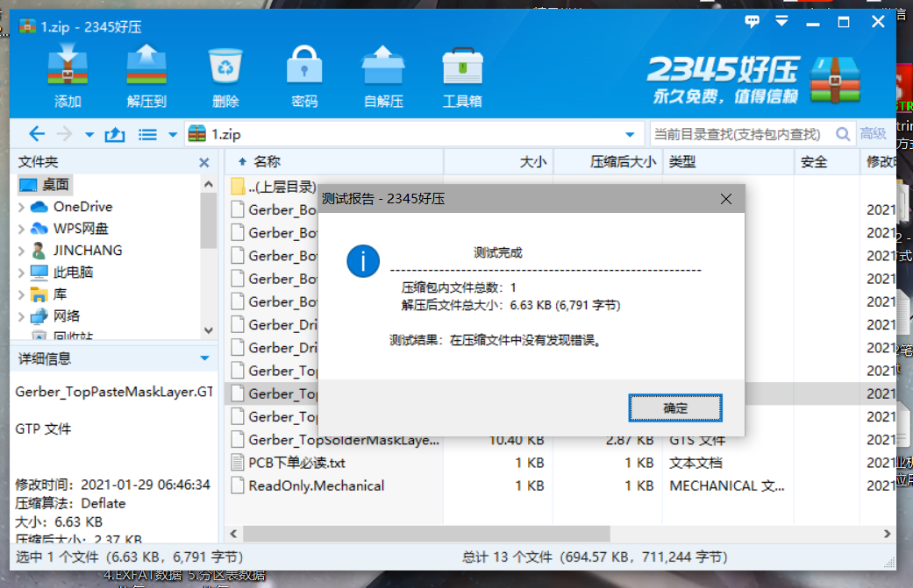This screenshot has width=913, height=588.
Task: Go back with the left arrow
Action: (x=37, y=134)
